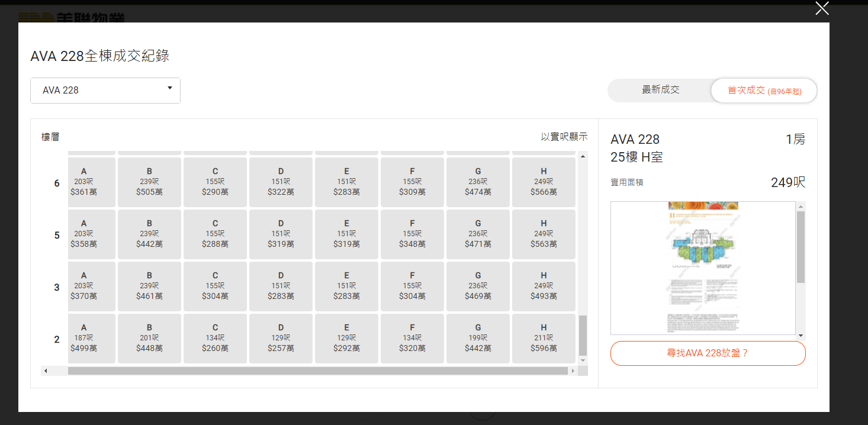Select floor 3 unit G $469萬

tap(478, 286)
